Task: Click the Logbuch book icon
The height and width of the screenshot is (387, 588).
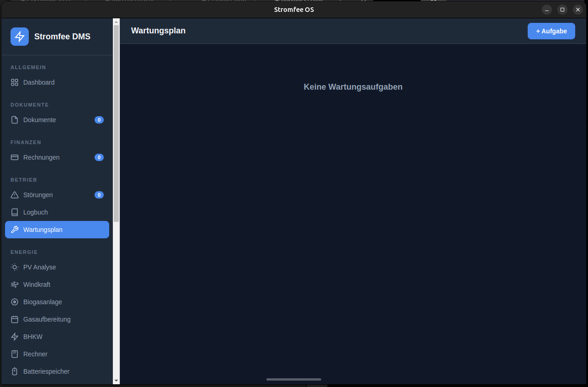Action: [x=15, y=212]
